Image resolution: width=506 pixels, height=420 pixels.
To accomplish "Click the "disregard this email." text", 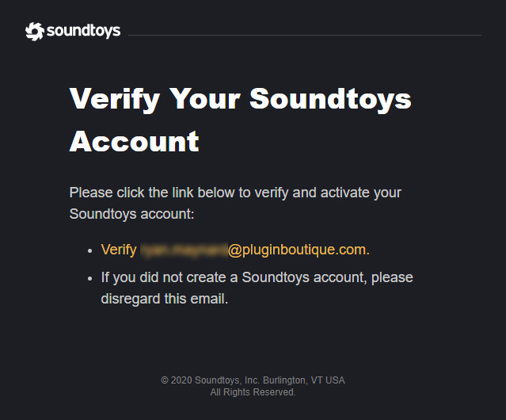I will pos(164,299).
